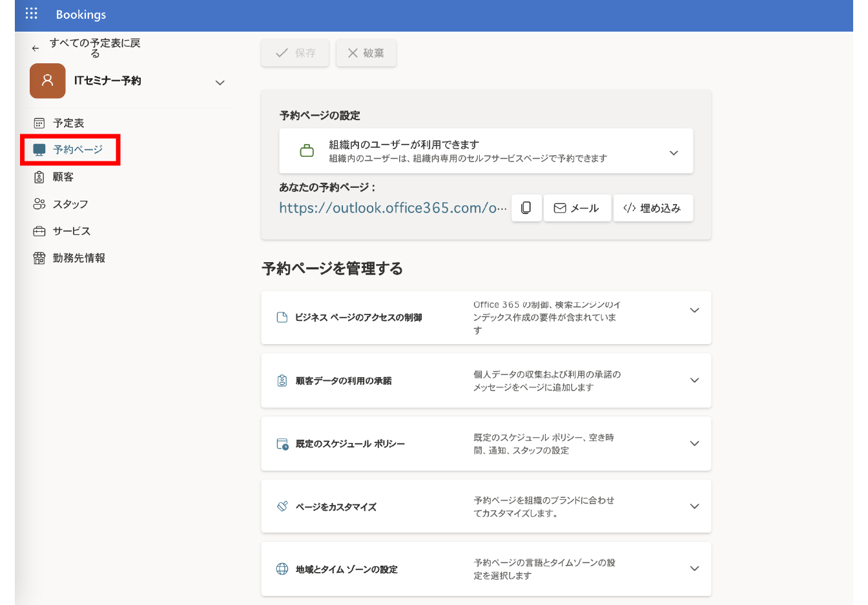
Task: Copy the booking page URL
Action: coord(526,207)
